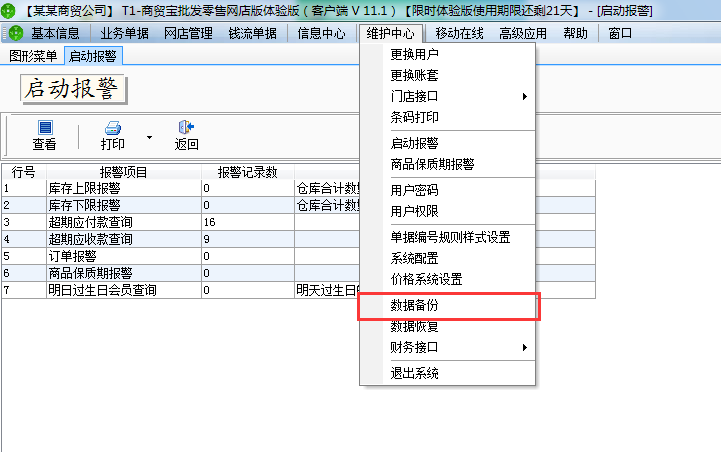Open the 窗口 menu
The image size is (721, 452).
coord(620,33)
